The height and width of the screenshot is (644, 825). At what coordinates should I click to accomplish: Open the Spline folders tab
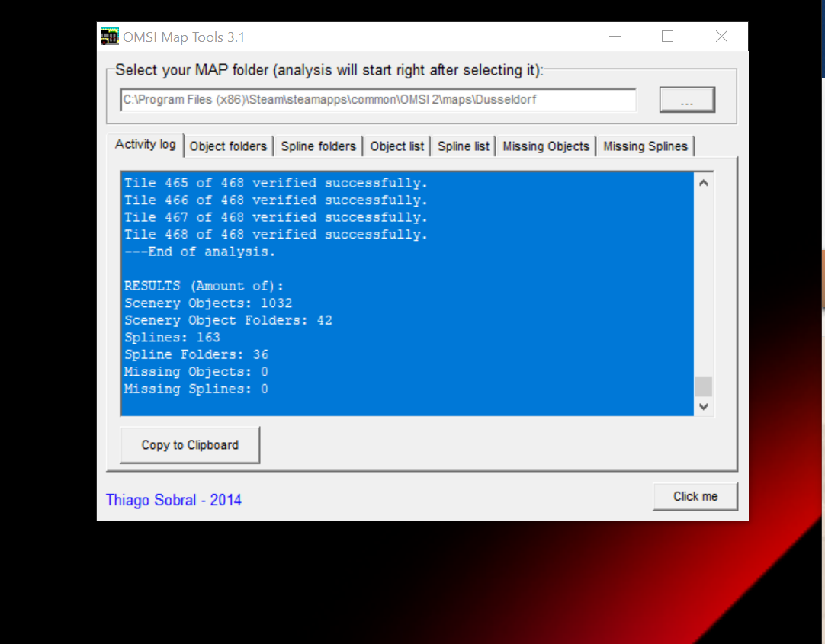point(318,146)
